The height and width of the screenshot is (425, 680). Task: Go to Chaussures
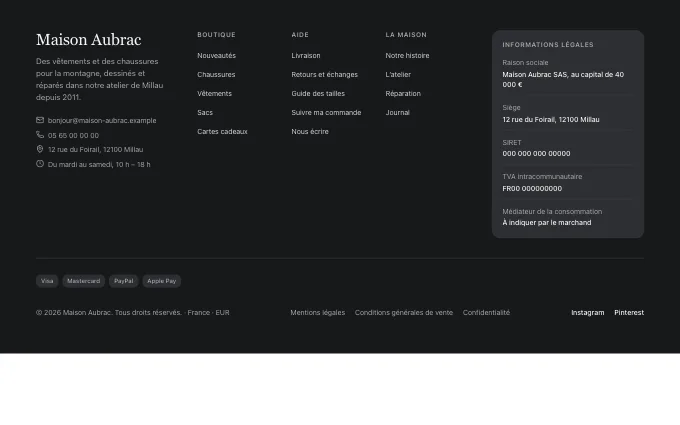coord(216,75)
